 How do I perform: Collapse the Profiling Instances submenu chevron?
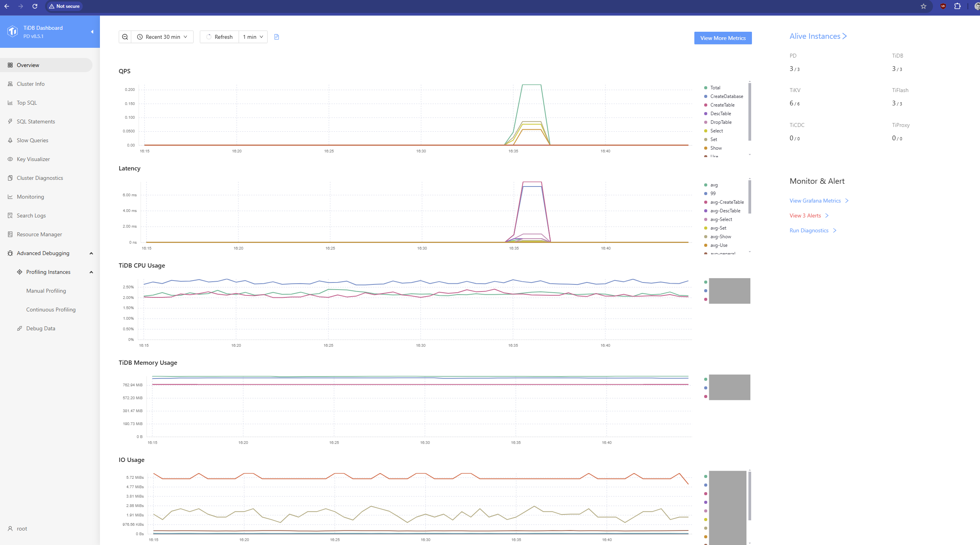click(91, 272)
